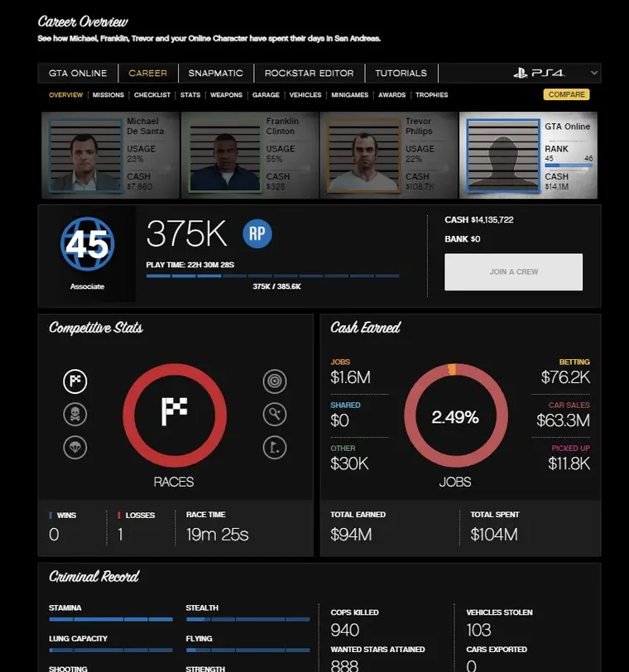This screenshot has width=629, height=672.
Task: Click the BETTING $76.2K cash entry
Action: [x=565, y=372]
